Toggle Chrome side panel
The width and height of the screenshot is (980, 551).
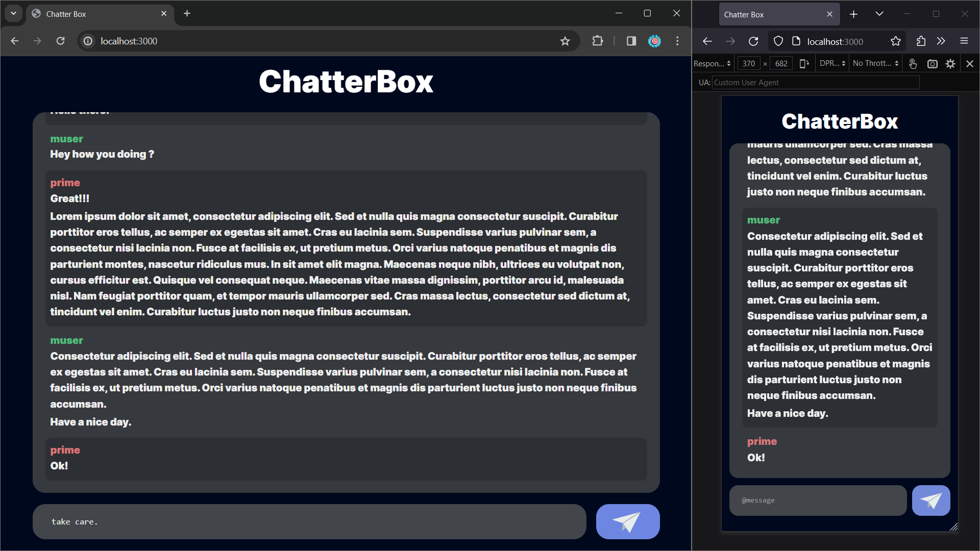[631, 41]
